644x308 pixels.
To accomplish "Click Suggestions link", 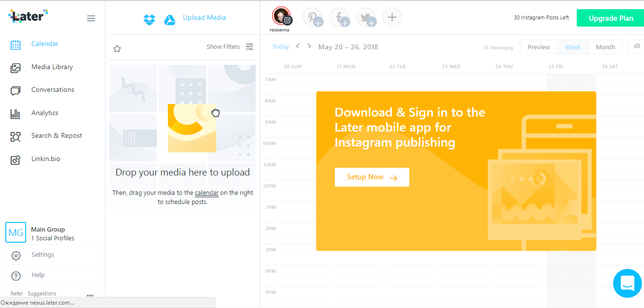I will pos(42,293).
